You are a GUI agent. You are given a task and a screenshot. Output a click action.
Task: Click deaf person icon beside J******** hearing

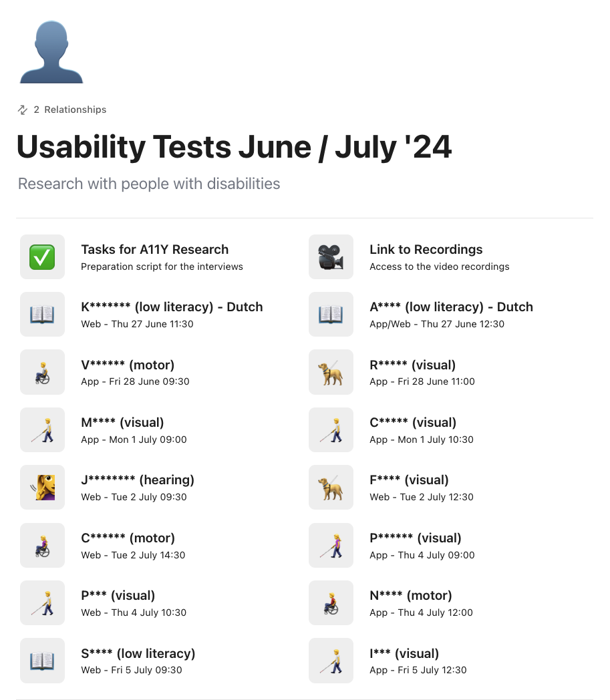[43, 487]
